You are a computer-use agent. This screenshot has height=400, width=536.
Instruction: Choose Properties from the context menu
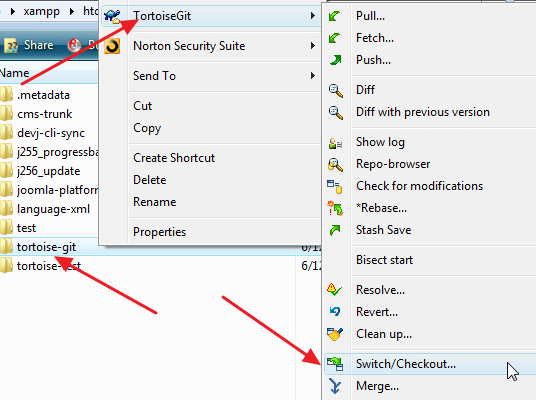click(159, 232)
